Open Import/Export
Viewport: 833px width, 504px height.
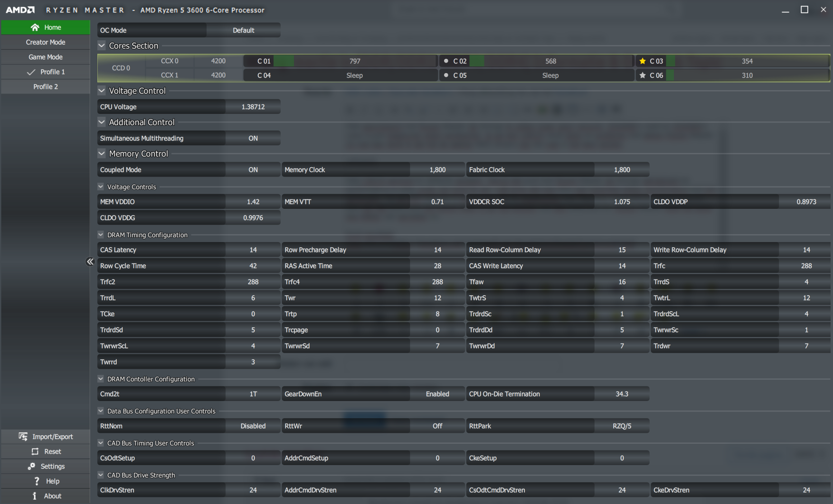[46, 437]
